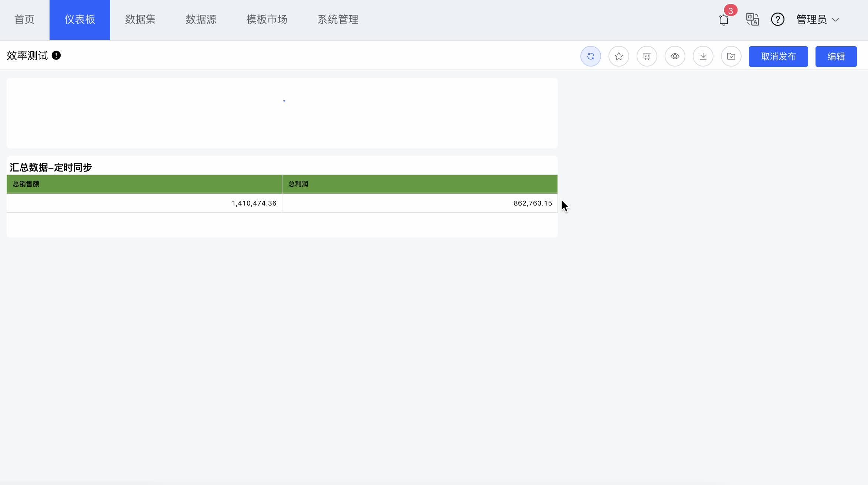Click the 编辑 button to edit dashboard
The height and width of the screenshot is (485, 868).
(x=836, y=56)
